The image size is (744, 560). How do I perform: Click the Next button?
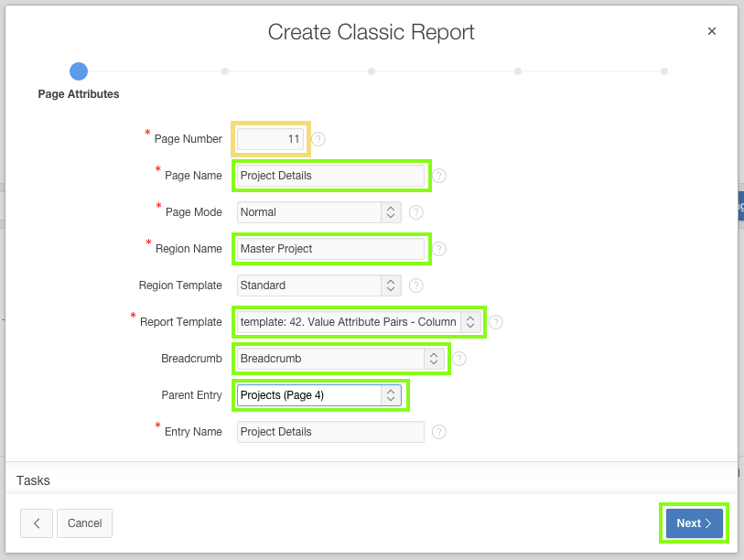click(x=694, y=523)
